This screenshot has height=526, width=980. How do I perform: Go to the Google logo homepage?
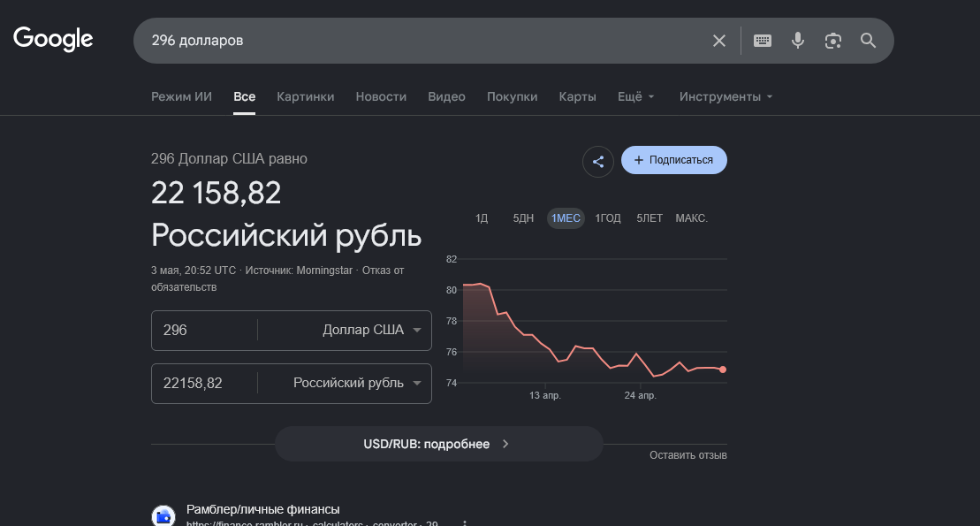click(53, 39)
